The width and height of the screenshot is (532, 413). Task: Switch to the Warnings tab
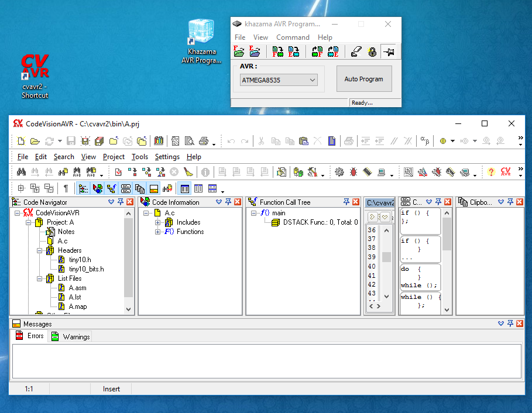(x=71, y=337)
